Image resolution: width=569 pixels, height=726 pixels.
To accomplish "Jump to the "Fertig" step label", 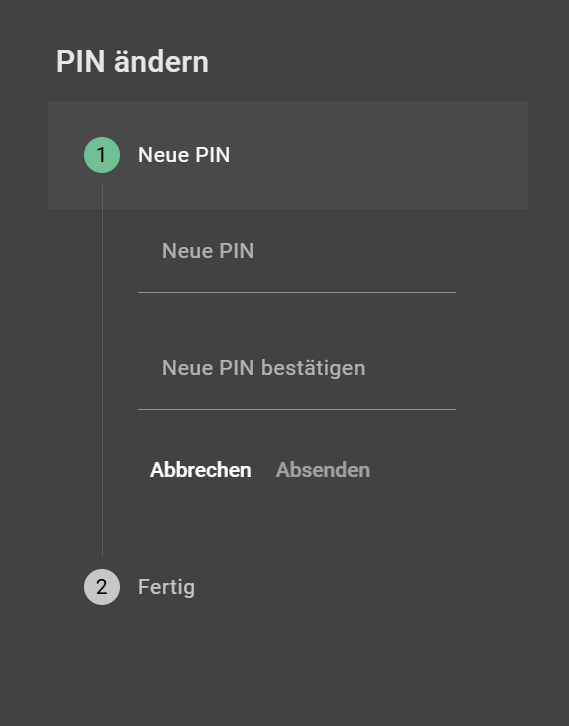I will tap(166, 587).
